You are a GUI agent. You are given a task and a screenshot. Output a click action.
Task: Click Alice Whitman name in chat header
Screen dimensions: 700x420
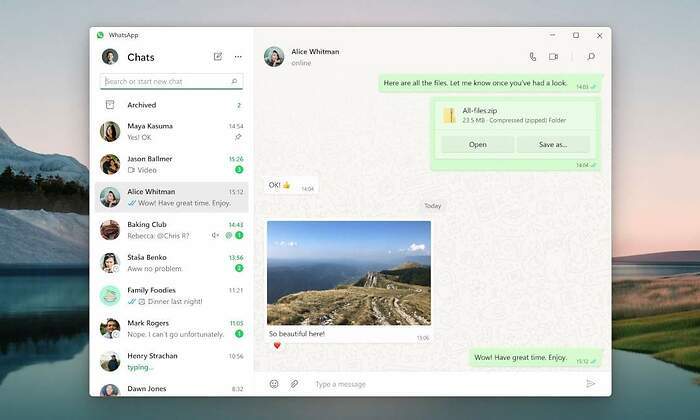315,51
